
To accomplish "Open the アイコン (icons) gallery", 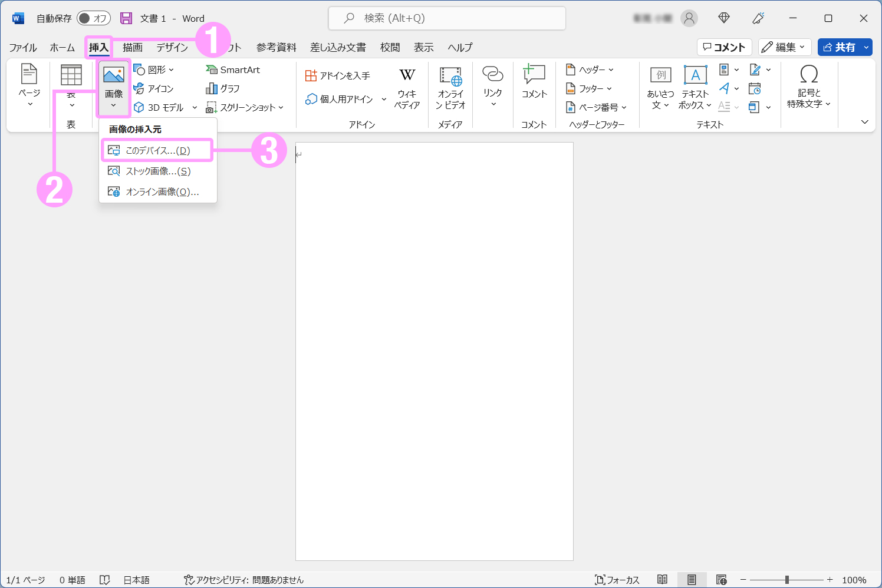I will tap(155, 88).
